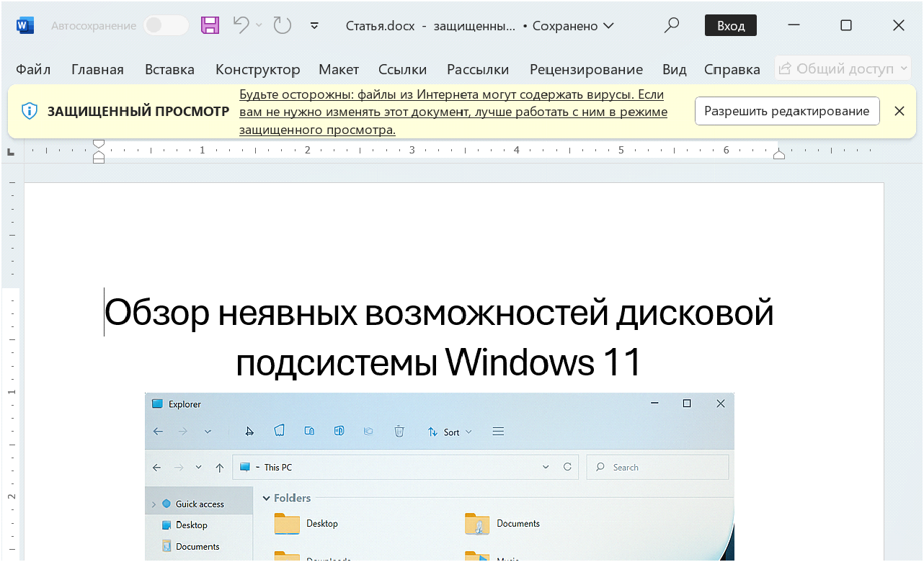The image size is (924, 562).
Task: Switch to the Вставка ribbon tab
Action: [x=169, y=68]
